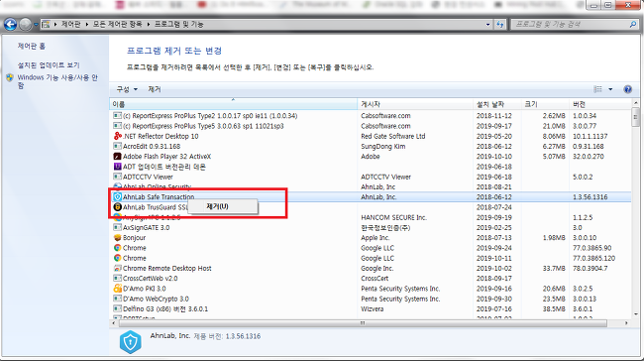Click the large AhnLab shield in details pane
This screenshot has width=644, height=361.
pyautogui.click(x=131, y=342)
